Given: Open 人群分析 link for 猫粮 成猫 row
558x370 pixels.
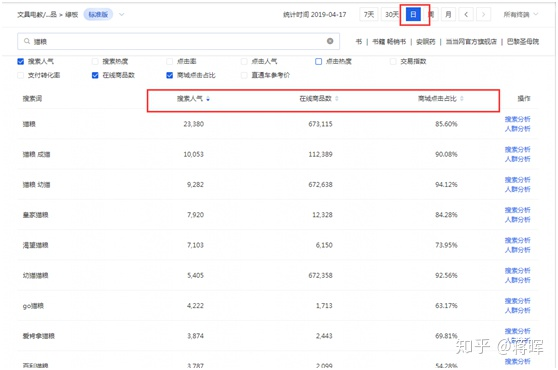Looking at the screenshot, I should 517,159.
